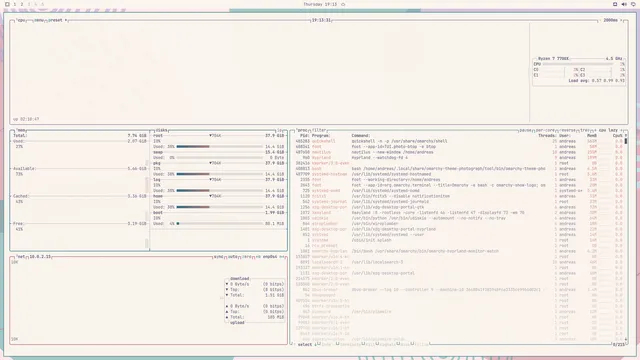Select the Xwayland process row

click(x=459, y=213)
